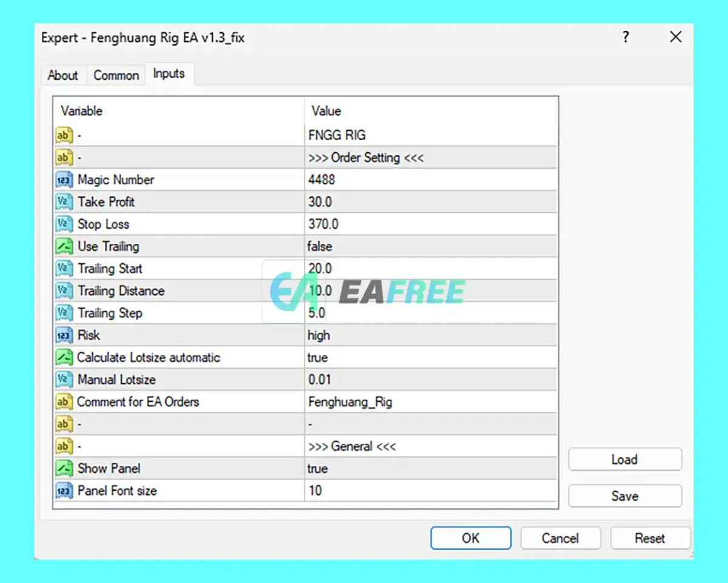728x583 pixels.
Task: Edit Manual Lotsize value 0.01
Action: pyautogui.click(x=431, y=380)
